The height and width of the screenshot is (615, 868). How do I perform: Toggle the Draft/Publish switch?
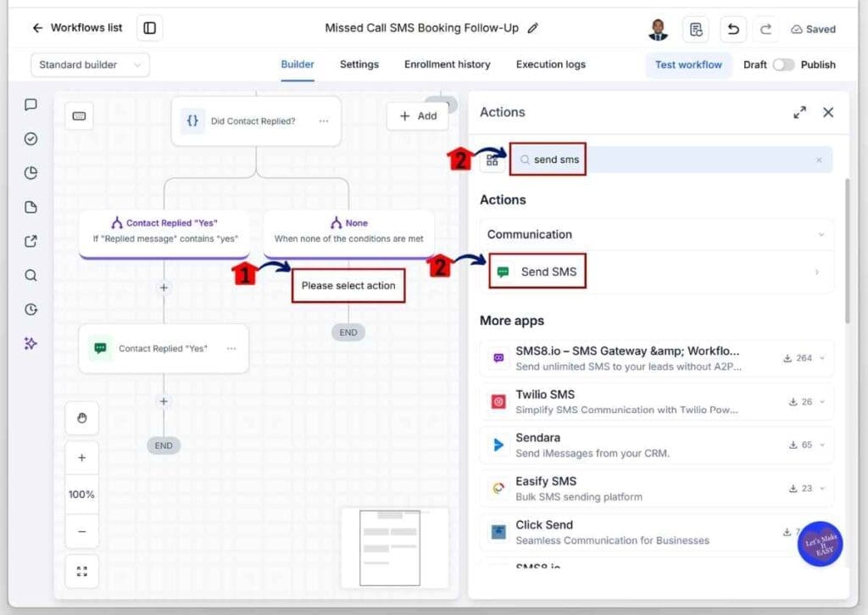783,64
